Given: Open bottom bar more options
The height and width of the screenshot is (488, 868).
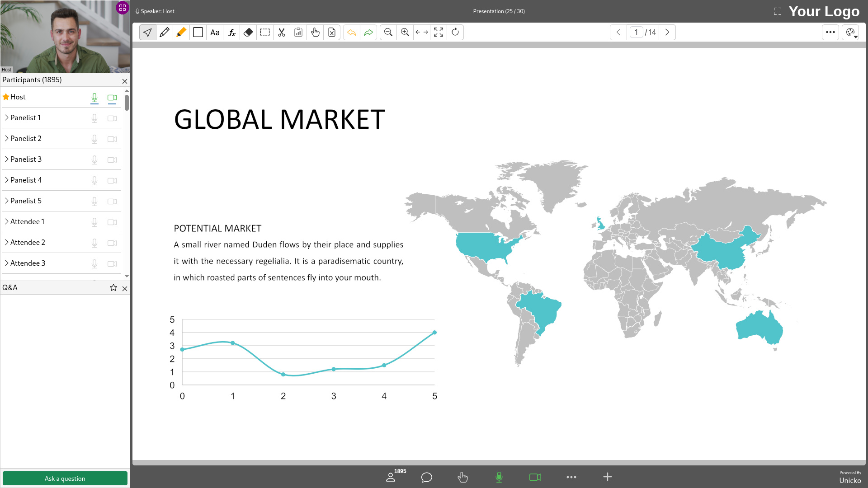Looking at the screenshot, I should click(571, 477).
